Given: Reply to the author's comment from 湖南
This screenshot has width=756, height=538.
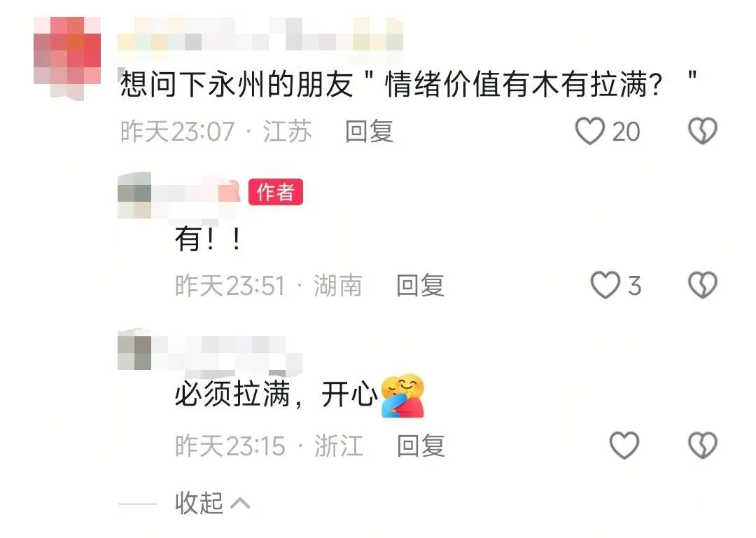Looking at the screenshot, I should [420, 285].
